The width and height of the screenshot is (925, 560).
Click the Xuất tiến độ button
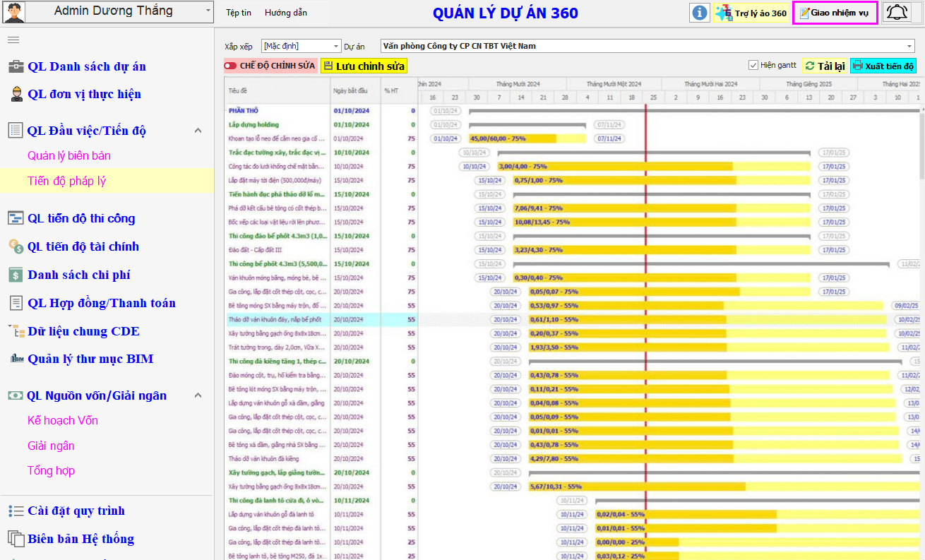tap(883, 66)
